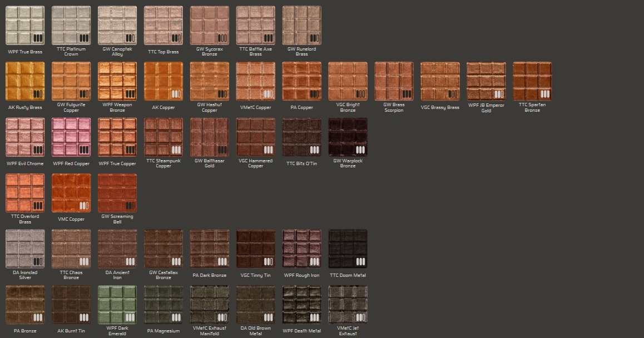Image resolution: width=644 pixels, height=338 pixels.
Task: Select the TTC Bitz O'Tin swatch
Action: click(301, 137)
